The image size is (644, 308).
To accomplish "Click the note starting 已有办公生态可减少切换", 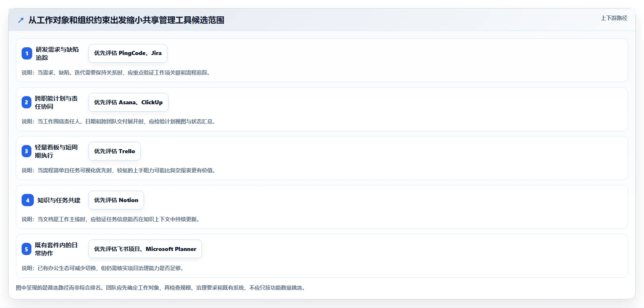I will (x=103, y=268).
